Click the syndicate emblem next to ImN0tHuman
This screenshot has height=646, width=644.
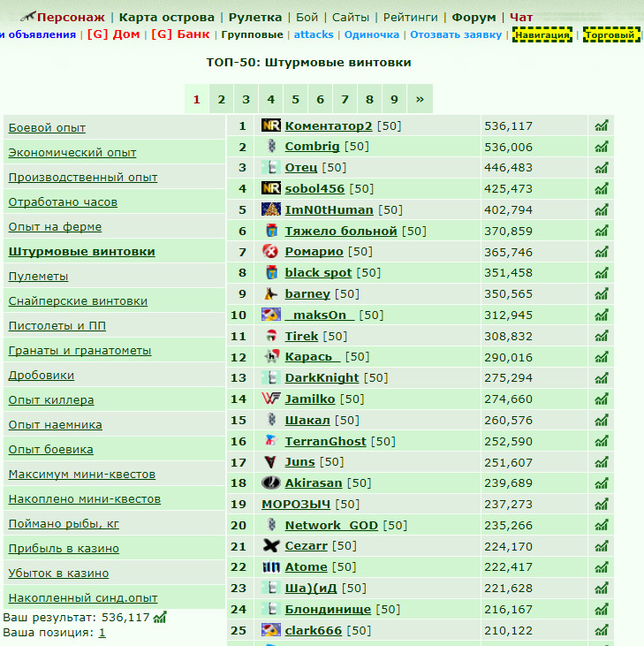point(271,209)
